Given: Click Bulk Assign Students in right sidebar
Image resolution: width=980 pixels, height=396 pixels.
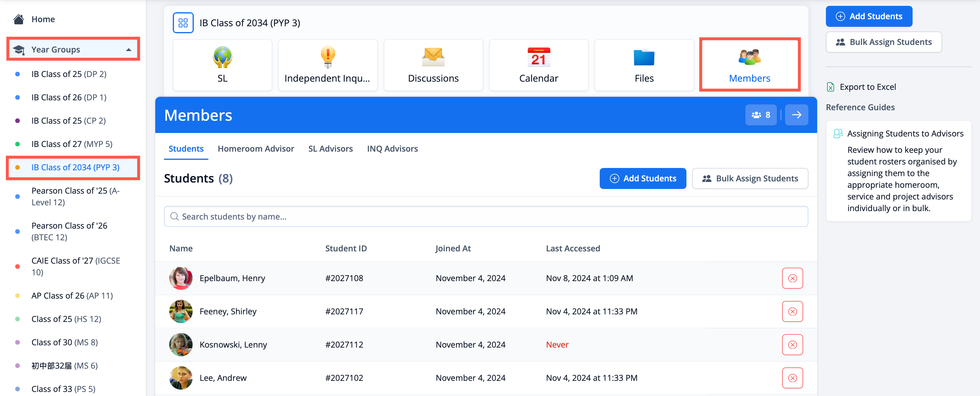Looking at the screenshot, I should pos(883,42).
